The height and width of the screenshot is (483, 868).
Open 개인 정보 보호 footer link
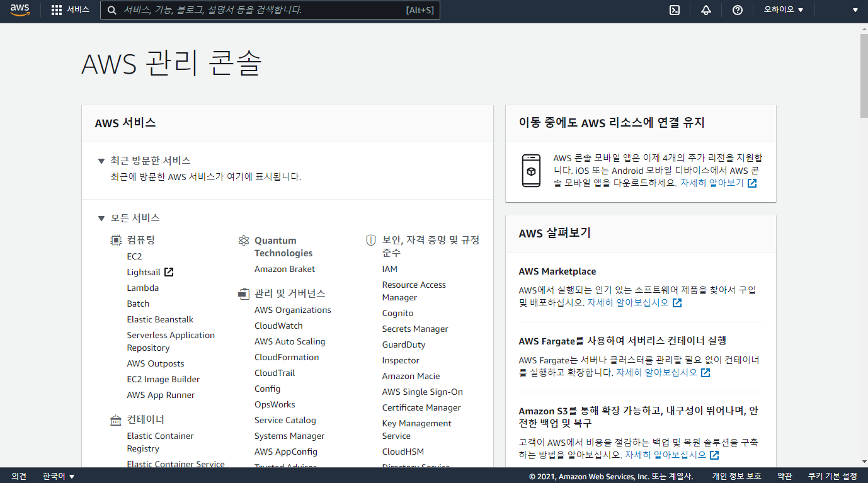(x=737, y=476)
